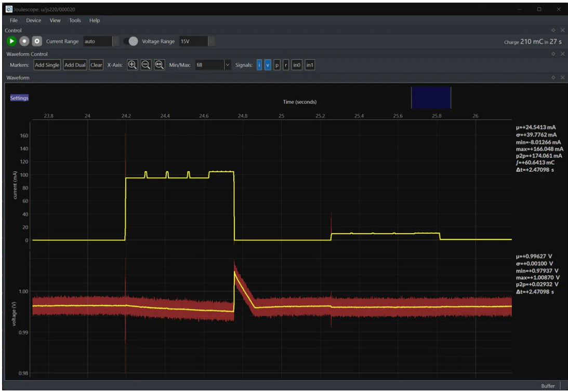Image resolution: width=568 pixels, height=392 pixels.
Task: Click the blue region above the time axis
Action: pyautogui.click(x=431, y=98)
